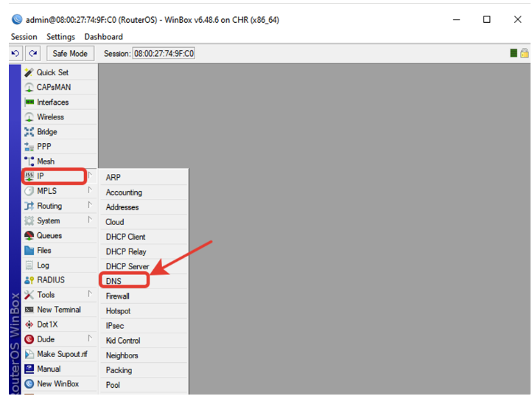Open the Dashboard menu
The width and height of the screenshot is (532, 396).
103,37
